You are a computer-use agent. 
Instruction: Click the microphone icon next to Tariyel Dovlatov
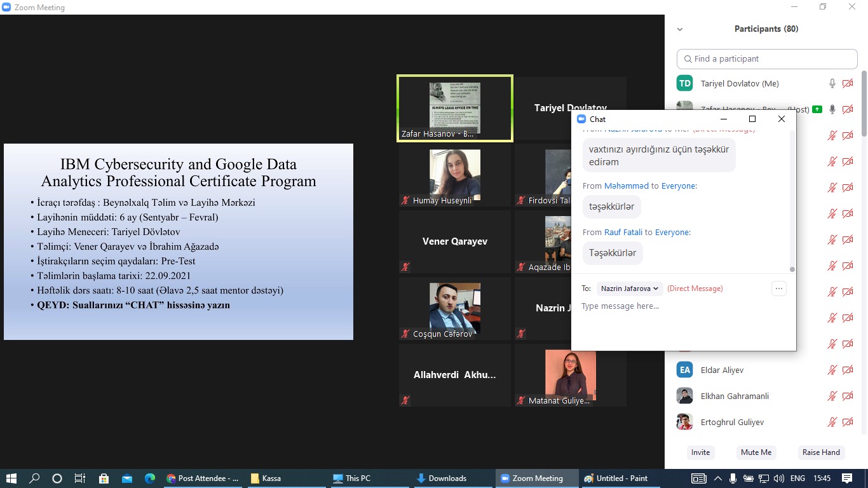(x=832, y=83)
